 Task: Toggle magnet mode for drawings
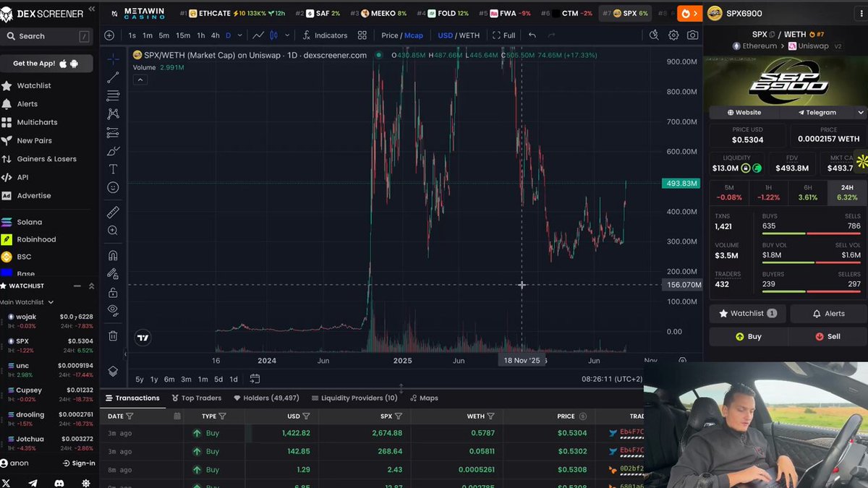(x=113, y=256)
